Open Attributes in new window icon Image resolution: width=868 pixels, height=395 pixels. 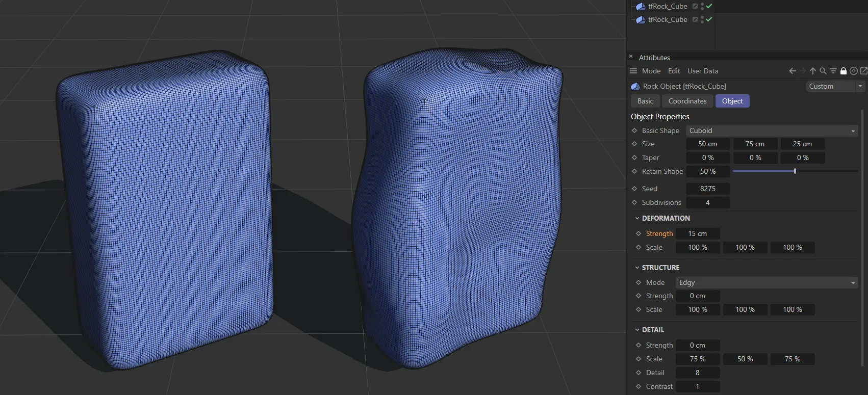[864, 71]
